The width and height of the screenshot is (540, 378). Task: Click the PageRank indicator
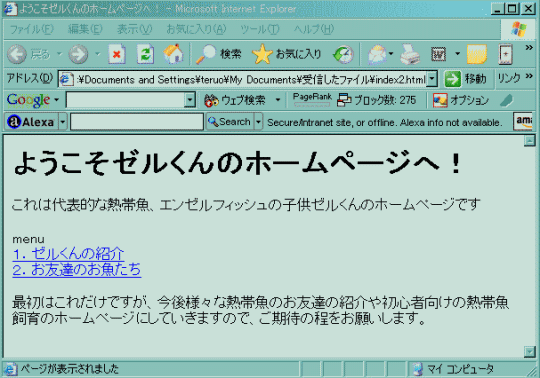(312, 99)
